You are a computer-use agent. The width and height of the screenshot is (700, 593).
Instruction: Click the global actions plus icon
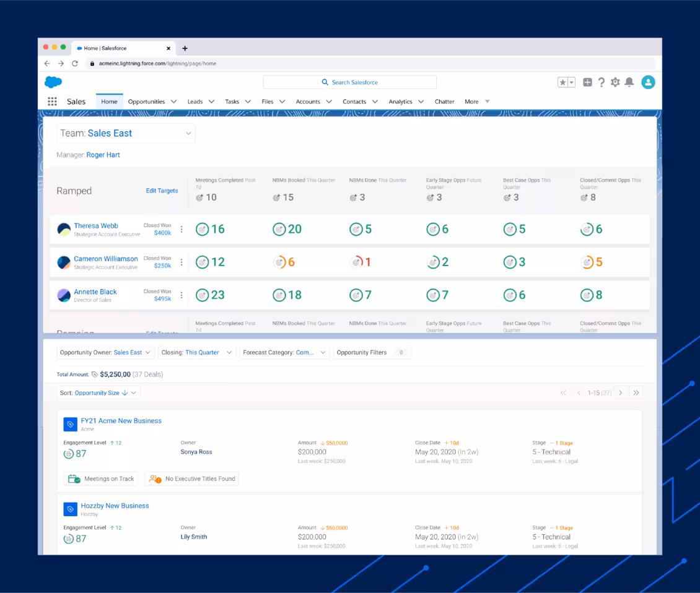(587, 82)
